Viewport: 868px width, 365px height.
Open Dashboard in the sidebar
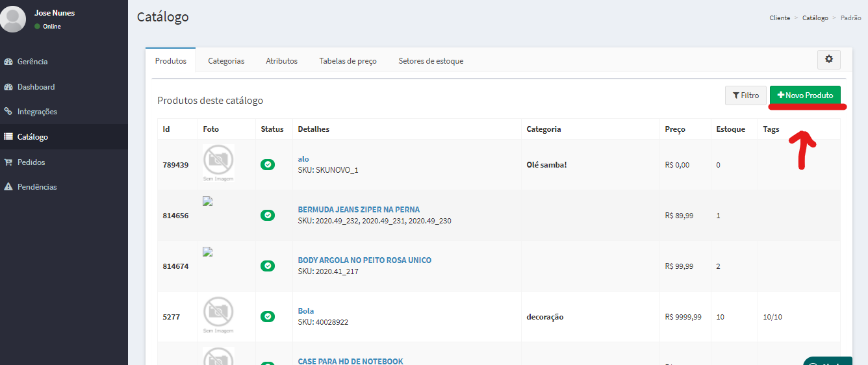(x=64, y=87)
